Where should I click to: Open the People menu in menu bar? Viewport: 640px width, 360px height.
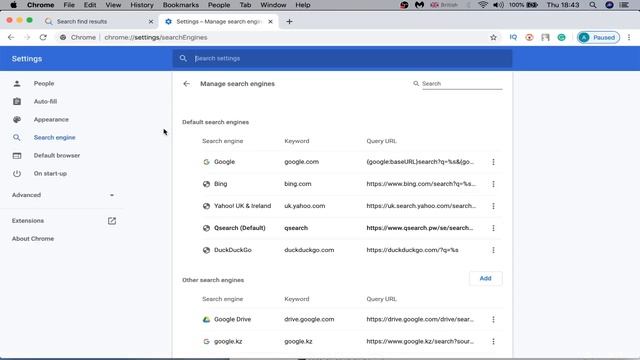click(219, 5)
